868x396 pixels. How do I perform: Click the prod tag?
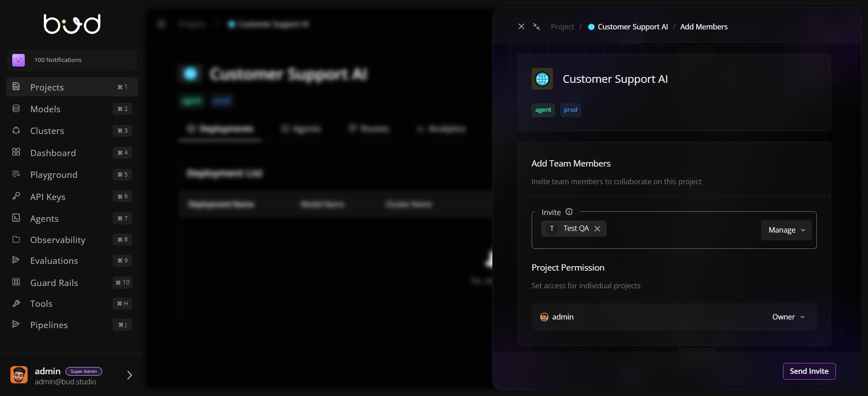point(571,110)
